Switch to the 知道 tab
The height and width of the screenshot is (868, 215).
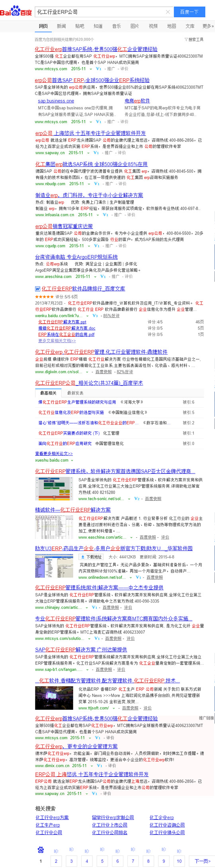click(x=98, y=26)
